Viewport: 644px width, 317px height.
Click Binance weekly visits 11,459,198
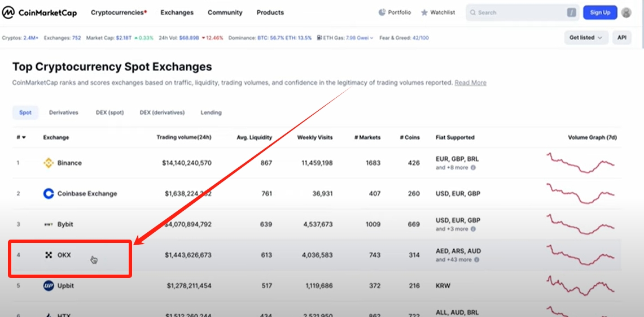[317, 163]
